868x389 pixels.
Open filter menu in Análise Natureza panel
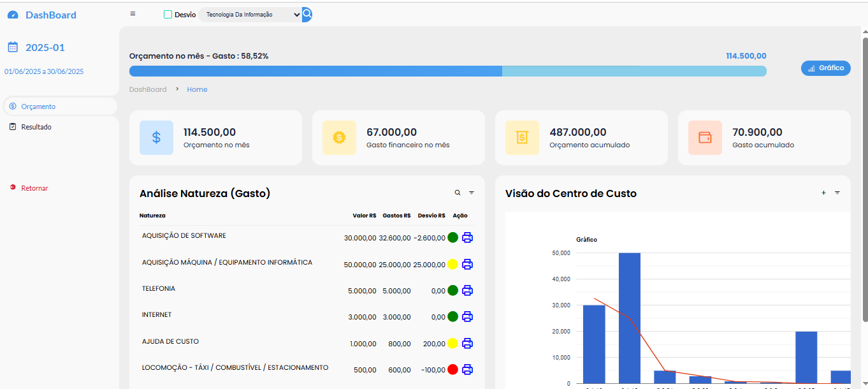coord(472,193)
